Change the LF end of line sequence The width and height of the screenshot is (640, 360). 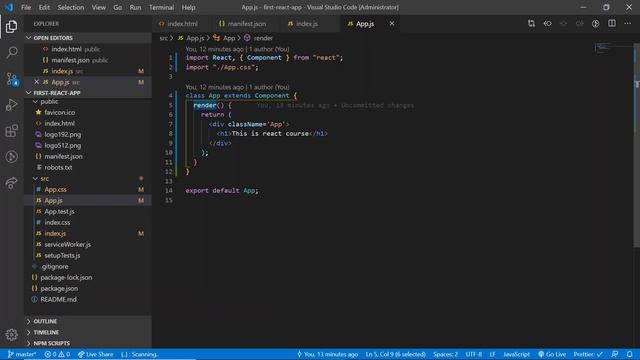coord(492,354)
